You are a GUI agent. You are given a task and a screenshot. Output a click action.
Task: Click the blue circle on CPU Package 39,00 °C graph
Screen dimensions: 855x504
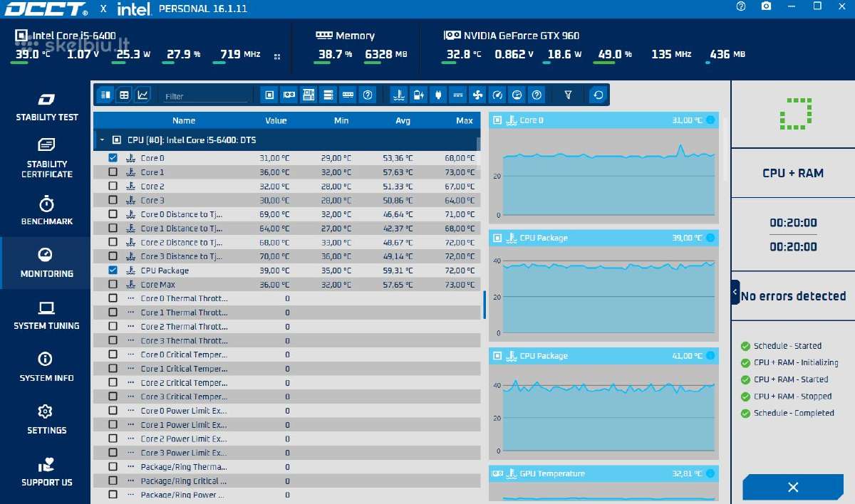click(x=710, y=238)
